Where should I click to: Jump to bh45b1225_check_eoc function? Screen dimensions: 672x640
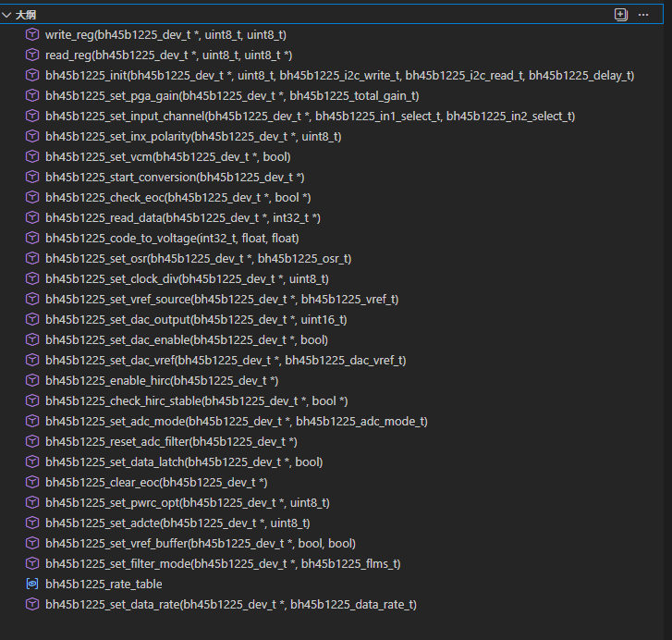point(177,198)
